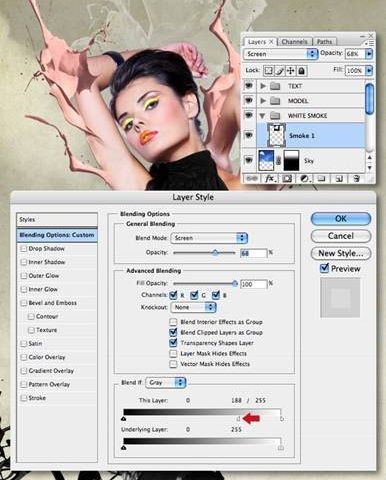Viewport: 386px width, 480px height.
Task: Click the new adjustment layer icon
Action: coord(304,179)
